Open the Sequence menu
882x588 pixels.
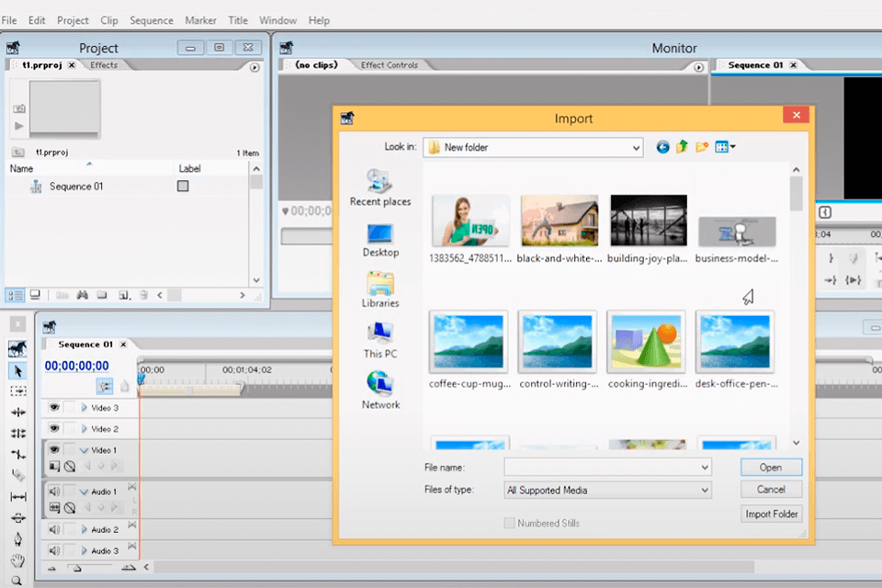(151, 19)
